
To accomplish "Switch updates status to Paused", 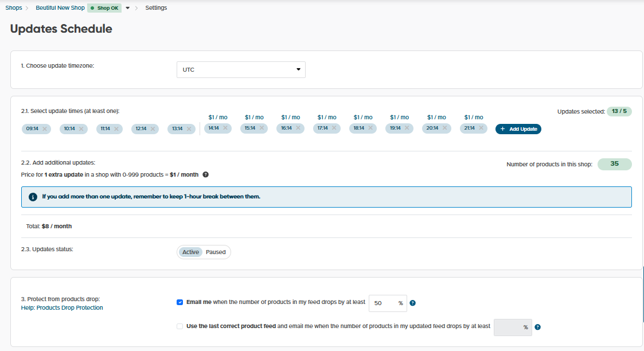I will pos(216,252).
